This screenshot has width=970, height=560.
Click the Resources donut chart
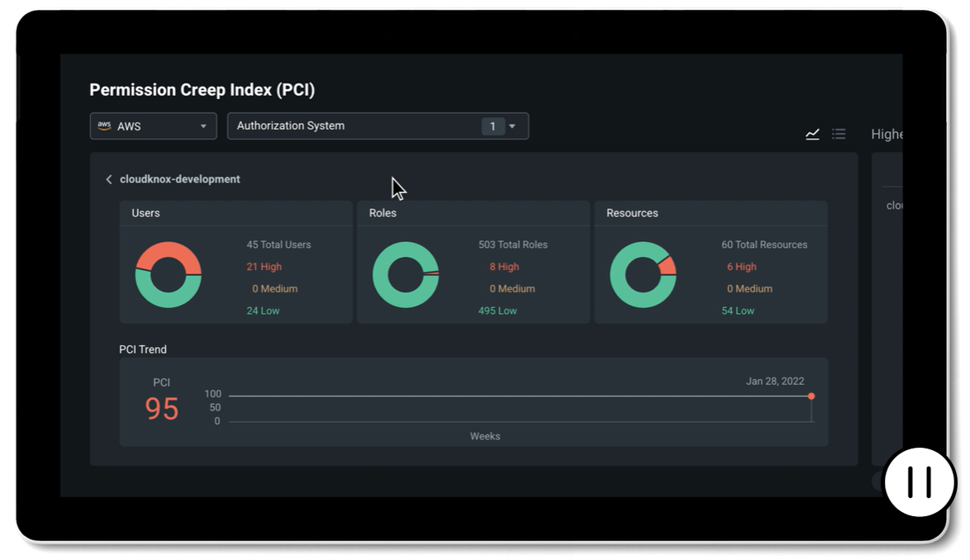pyautogui.click(x=642, y=275)
